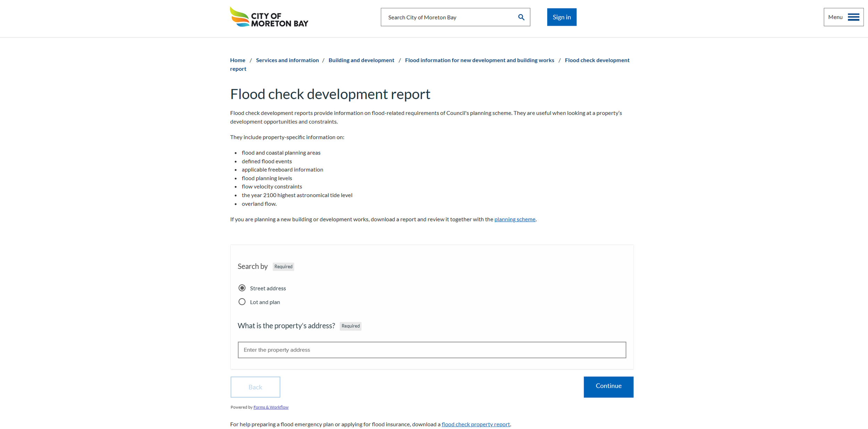Select the Street address radio option
The height and width of the screenshot is (429, 868).
pyautogui.click(x=242, y=288)
